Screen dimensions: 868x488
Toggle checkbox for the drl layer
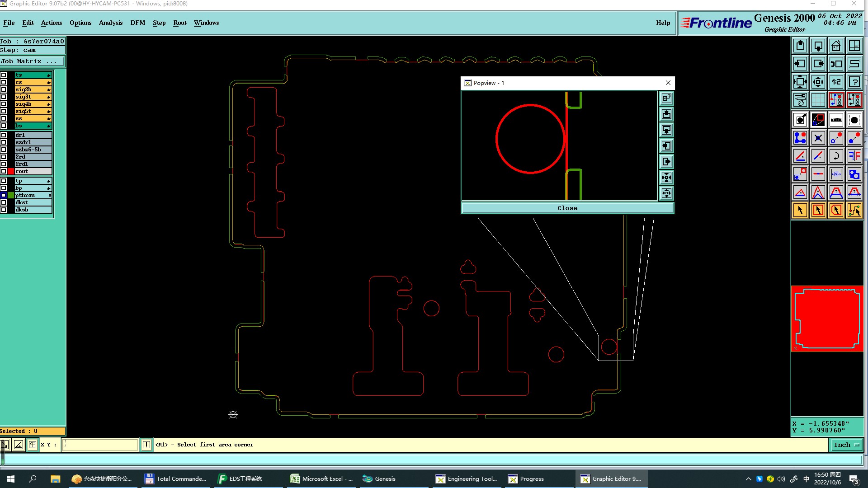(4, 135)
